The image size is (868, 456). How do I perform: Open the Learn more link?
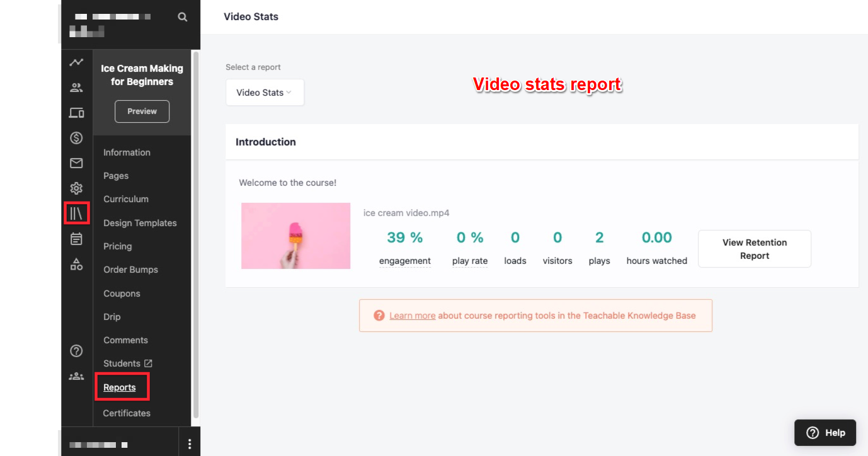coord(412,315)
